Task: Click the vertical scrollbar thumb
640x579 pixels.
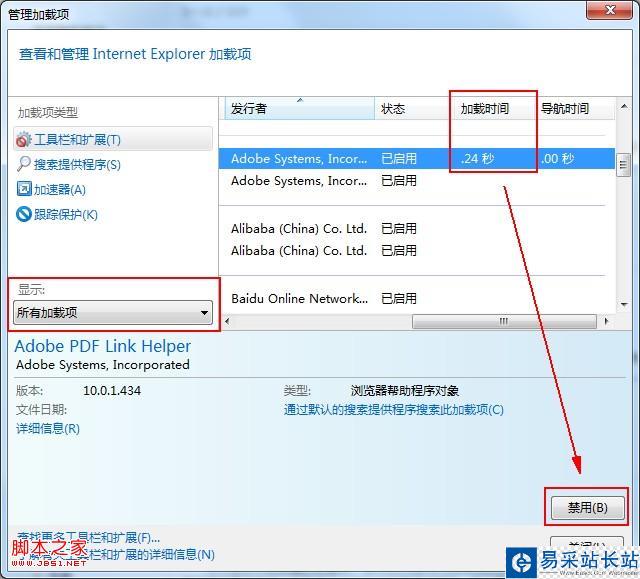Action: point(623,165)
